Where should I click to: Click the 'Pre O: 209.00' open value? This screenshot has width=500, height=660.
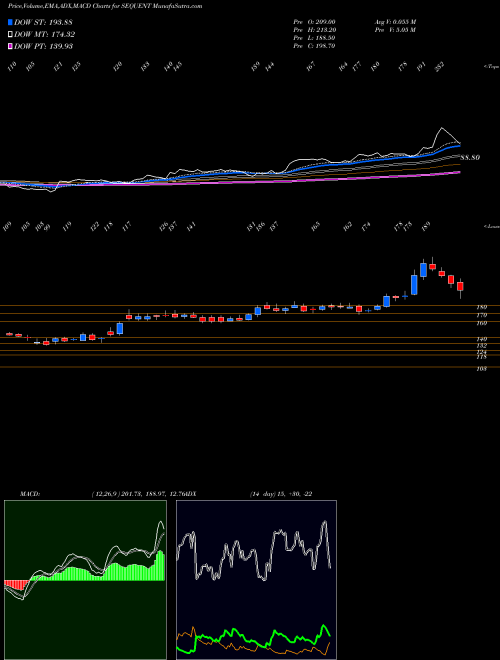314,22
